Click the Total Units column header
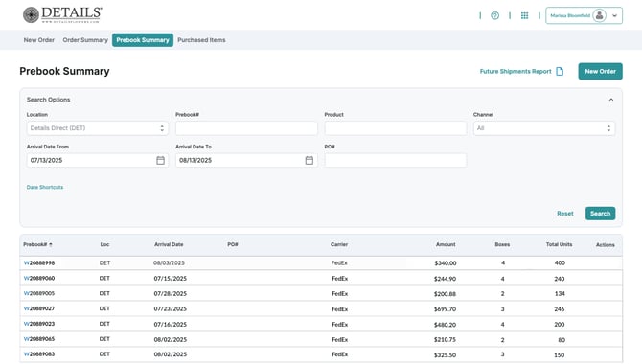 559,244
